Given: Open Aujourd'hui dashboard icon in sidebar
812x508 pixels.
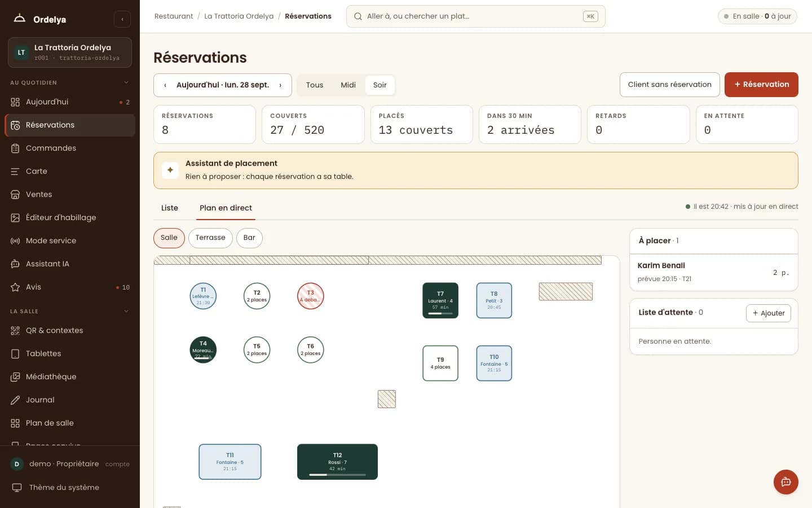Looking at the screenshot, I should click(15, 102).
